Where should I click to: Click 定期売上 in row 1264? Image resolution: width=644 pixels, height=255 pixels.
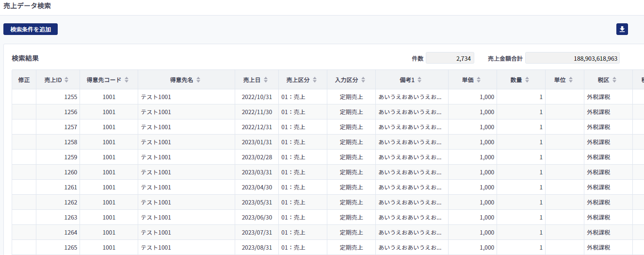352,233
